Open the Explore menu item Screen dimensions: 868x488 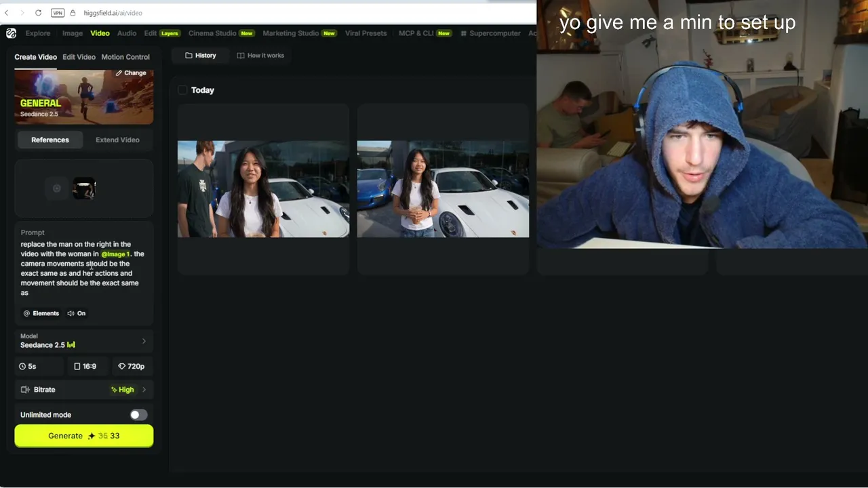pos(38,33)
